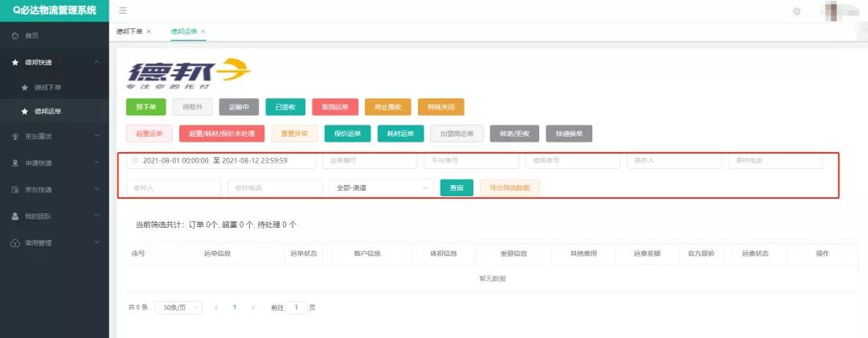Open 首页 home in the sidebar
The height and width of the screenshot is (338, 868).
click(32, 36)
